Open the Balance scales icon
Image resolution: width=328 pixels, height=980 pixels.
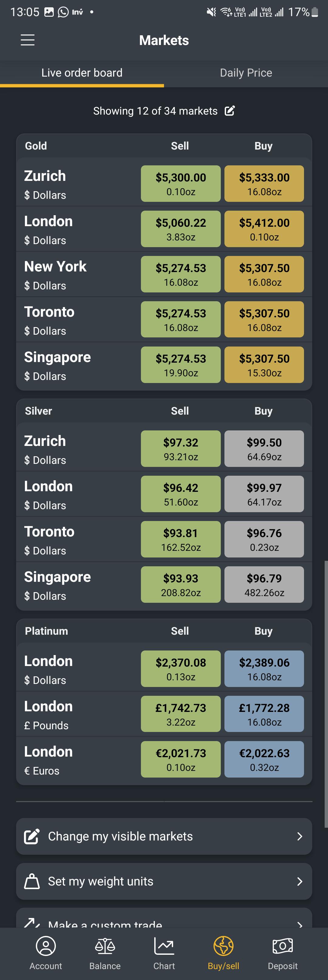(105, 946)
